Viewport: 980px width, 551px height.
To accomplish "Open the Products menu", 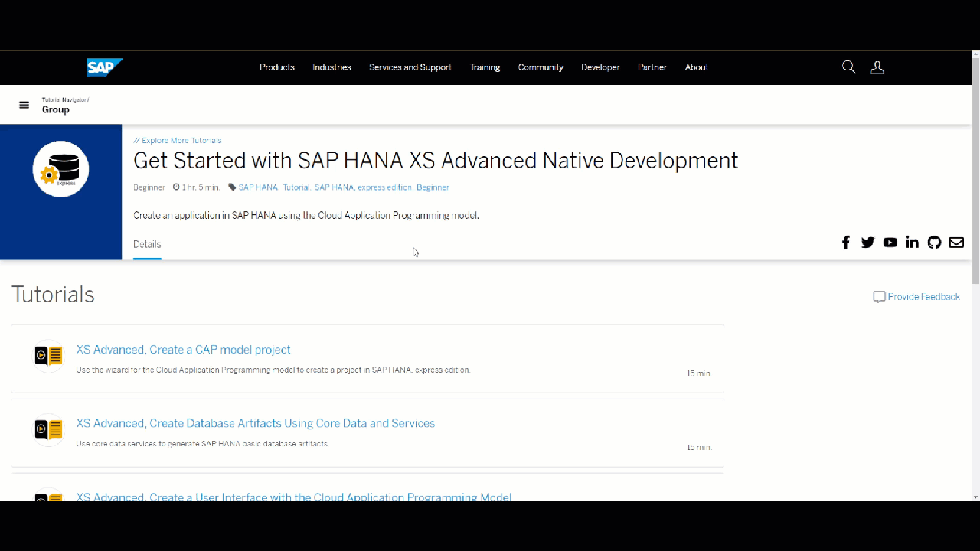I will tap(277, 67).
